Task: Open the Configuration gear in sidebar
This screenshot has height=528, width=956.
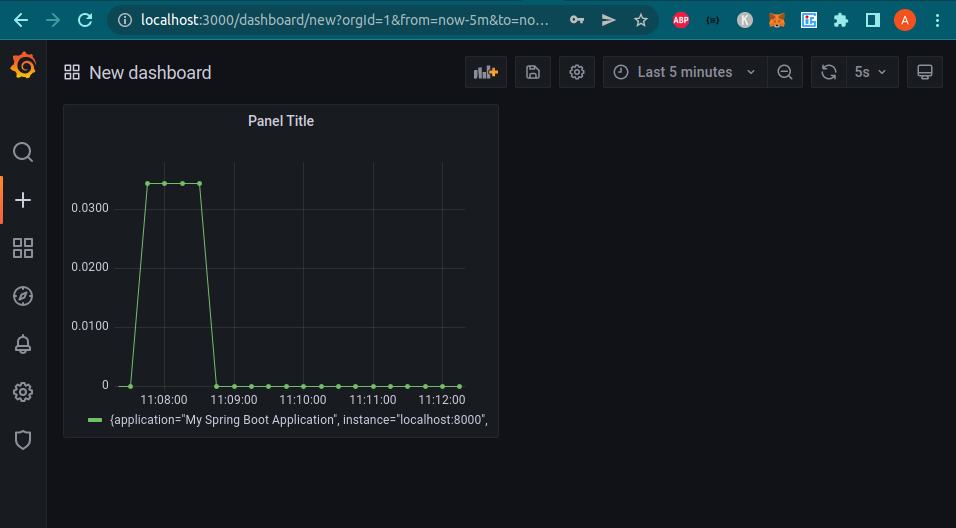Action: [x=23, y=392]
